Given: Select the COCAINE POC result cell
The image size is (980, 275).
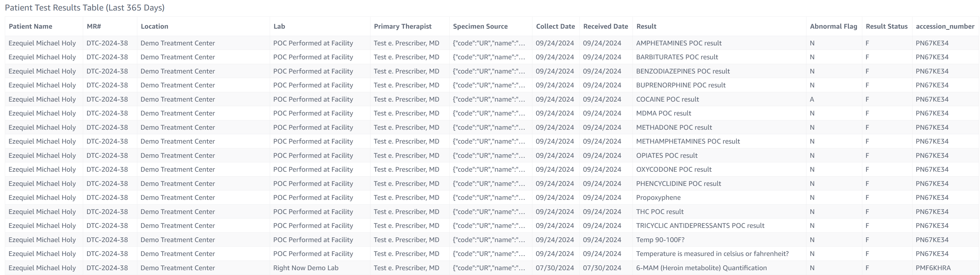Looking at the screenshot, I should tap(667, 99).
